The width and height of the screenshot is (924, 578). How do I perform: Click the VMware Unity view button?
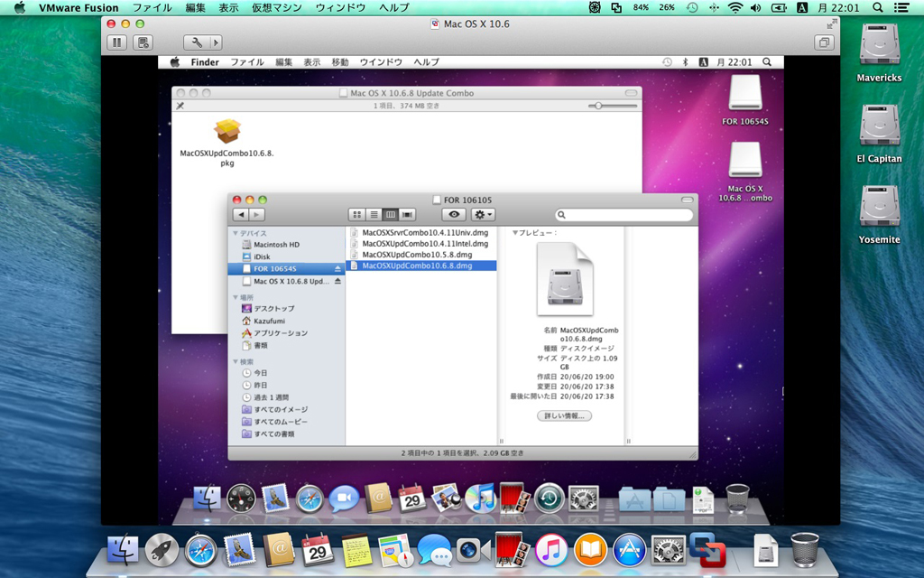click(x=824, y=42)
